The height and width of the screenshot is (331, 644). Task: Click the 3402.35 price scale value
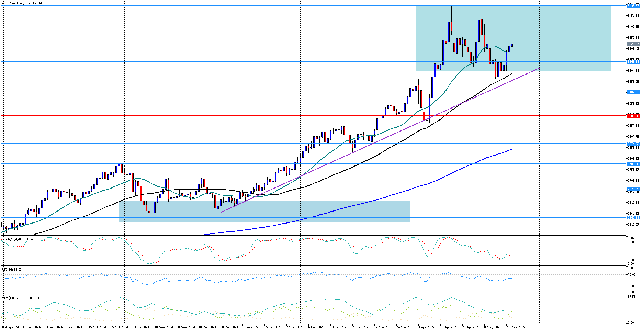click(x=633, y=27)
